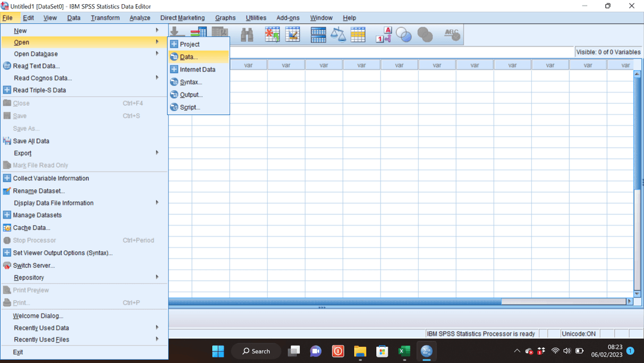Click the Split File toolbar icon

coord(318,35)
